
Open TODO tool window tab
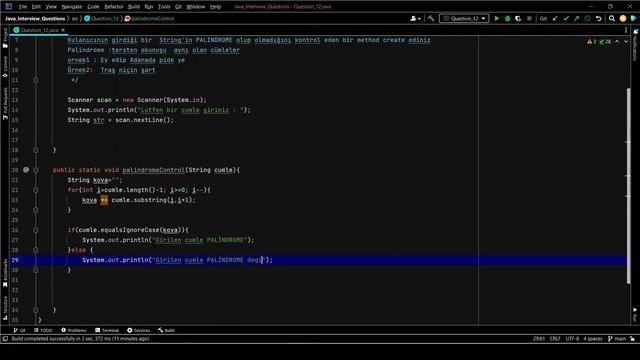pyautogui.click(x=43, y=330)
